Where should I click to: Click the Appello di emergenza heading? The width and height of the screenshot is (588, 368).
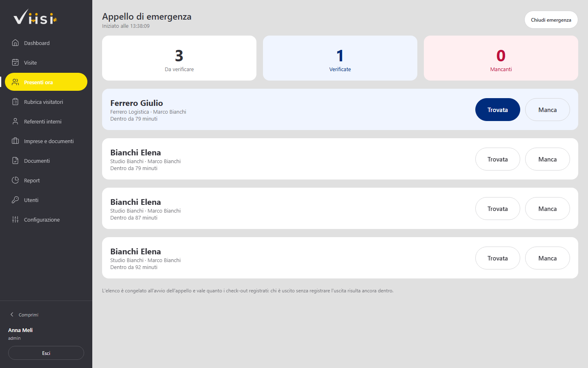(147, 16)
